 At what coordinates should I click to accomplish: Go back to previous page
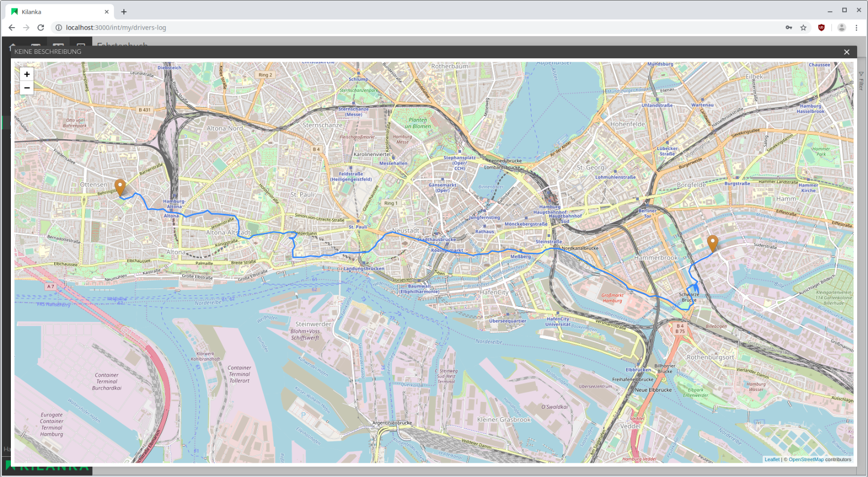point(12,28)
